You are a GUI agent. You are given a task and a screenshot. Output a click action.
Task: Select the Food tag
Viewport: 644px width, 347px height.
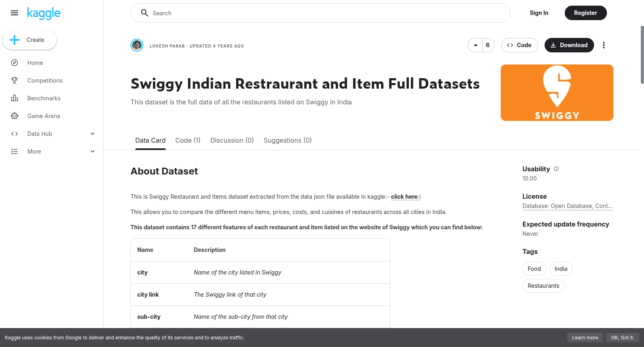click(x=534, y=269)
